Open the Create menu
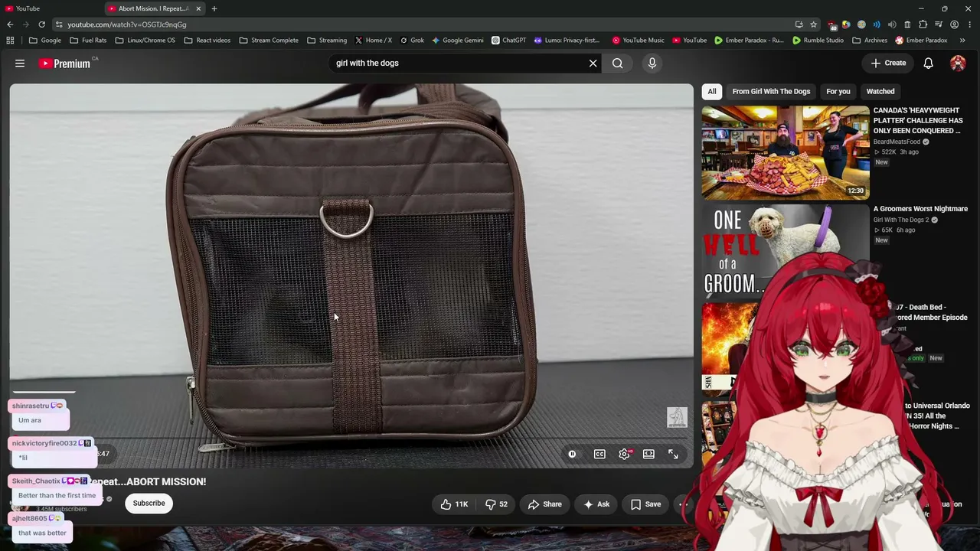The image size is (980, 551). (x=888, y=64)
